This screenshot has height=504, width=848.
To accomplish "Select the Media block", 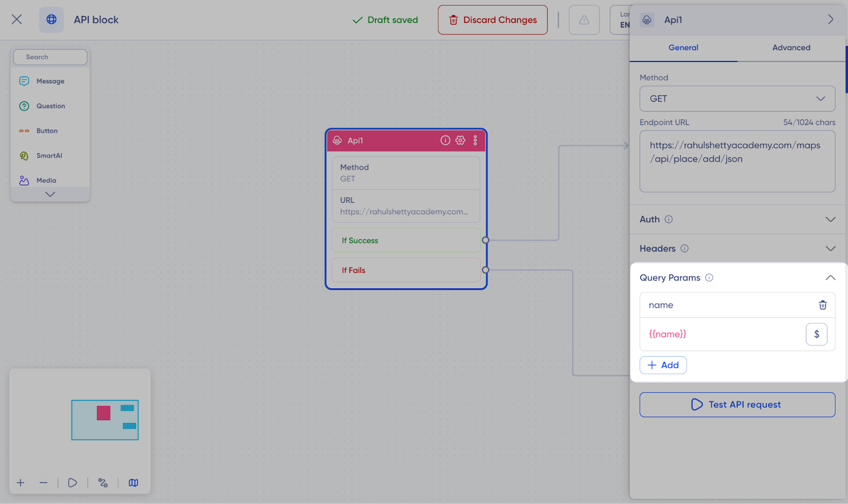I will coord(50,180).
